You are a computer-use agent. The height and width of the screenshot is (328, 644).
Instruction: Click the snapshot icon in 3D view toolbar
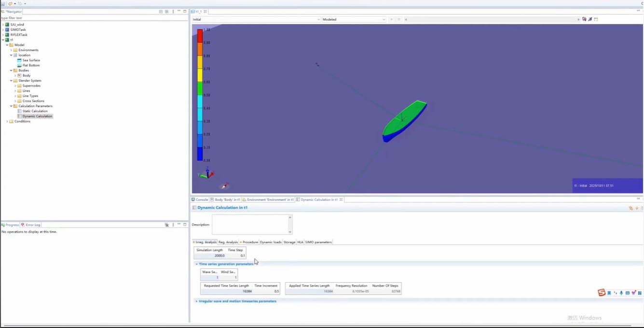(x=596, y=19)
